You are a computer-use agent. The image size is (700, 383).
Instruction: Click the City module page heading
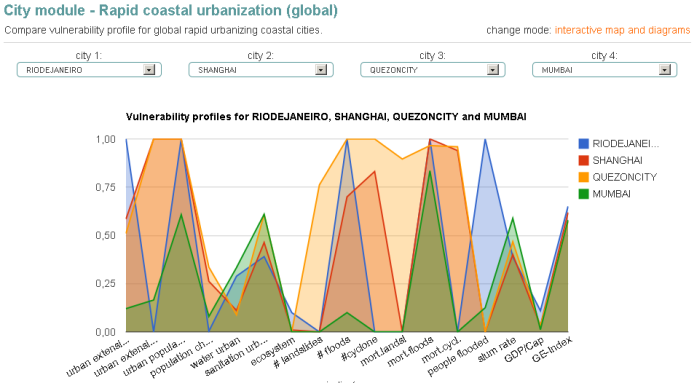point(171,10)
